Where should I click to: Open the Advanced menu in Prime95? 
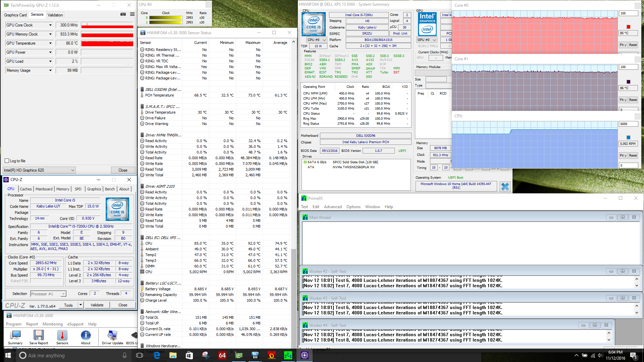pos(332,207)
